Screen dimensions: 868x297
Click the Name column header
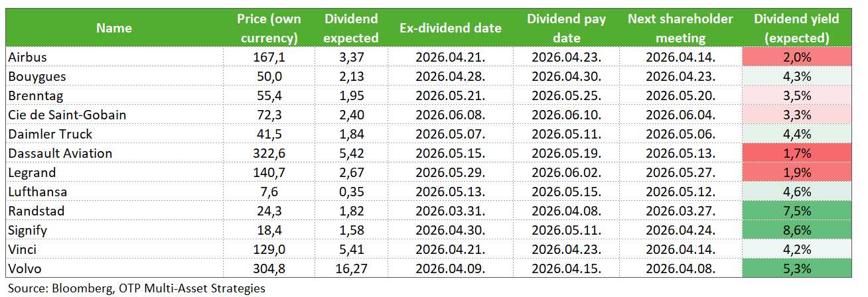pyautogui.click(x=114, y=29)
